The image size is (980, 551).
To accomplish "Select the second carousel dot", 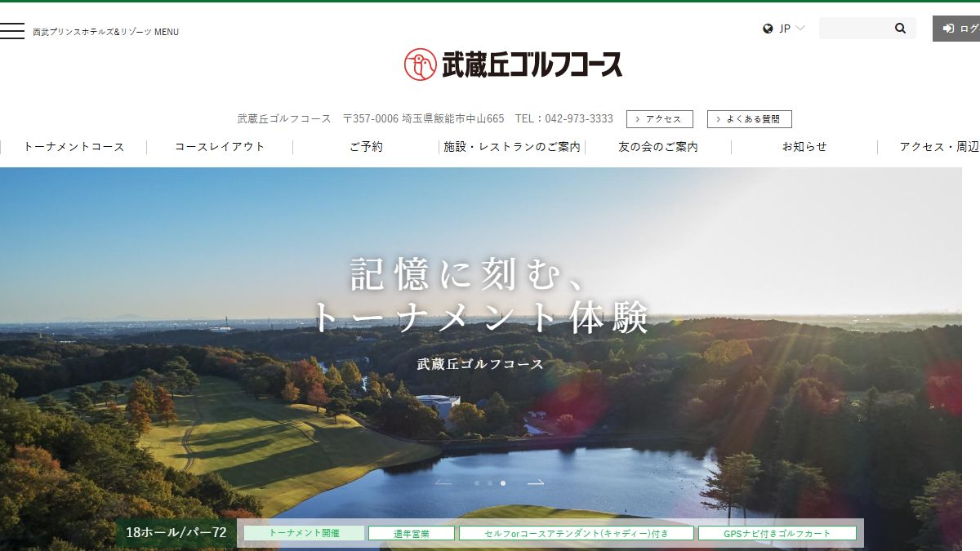I will click(490, 483).
